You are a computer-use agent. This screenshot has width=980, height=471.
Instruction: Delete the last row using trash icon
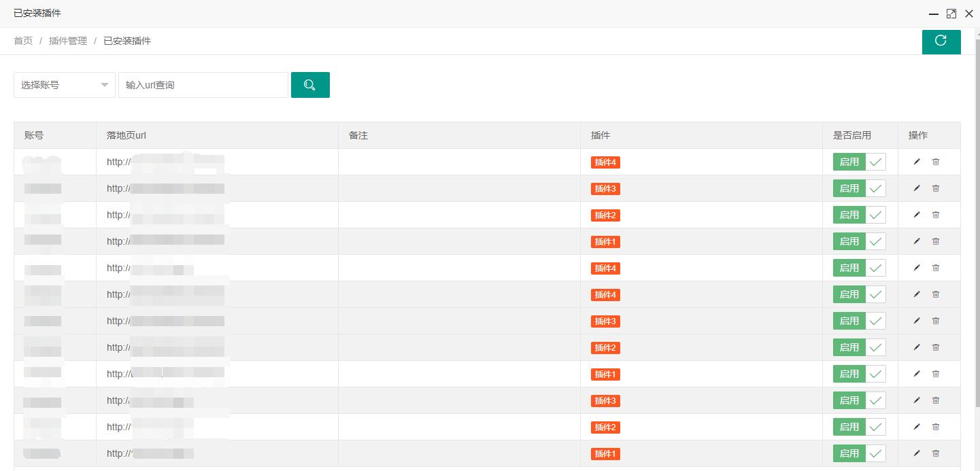pos(936,453)
